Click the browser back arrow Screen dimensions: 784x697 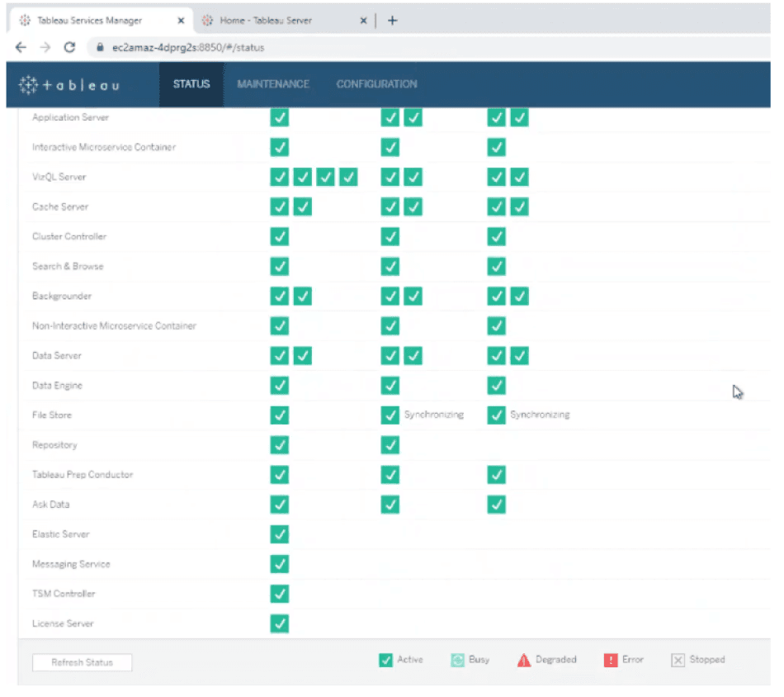[x=21, y=47]
